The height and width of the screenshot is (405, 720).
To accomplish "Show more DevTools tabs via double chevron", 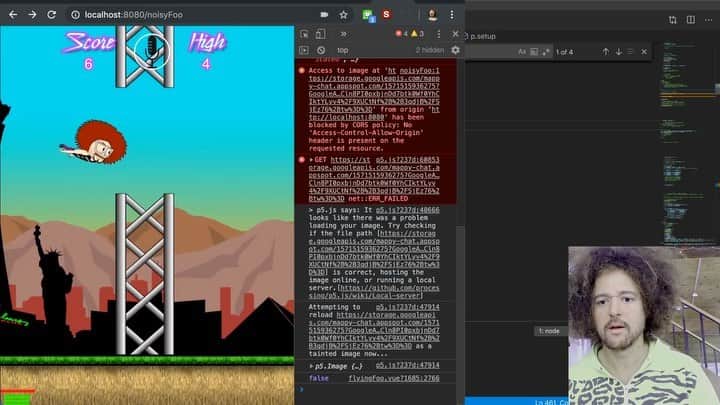I will (x=343, y=34).
